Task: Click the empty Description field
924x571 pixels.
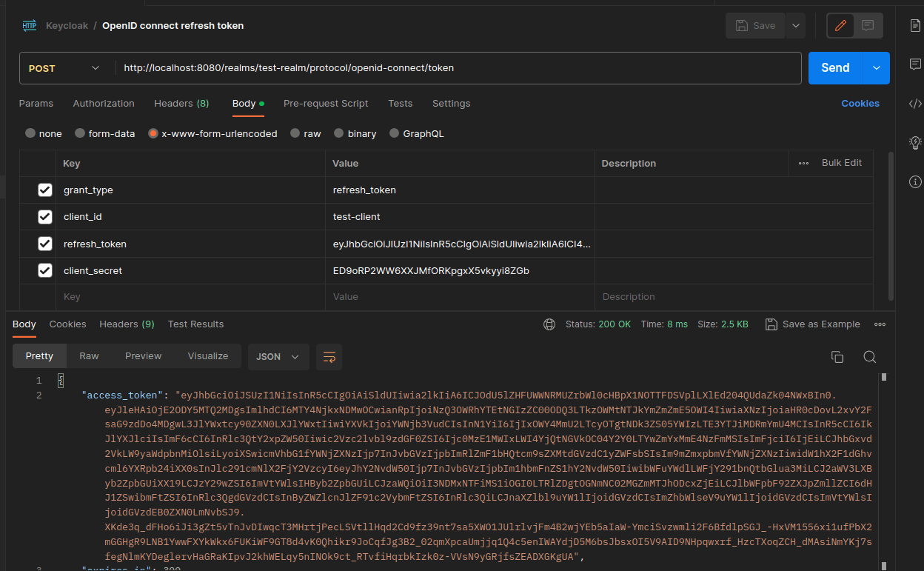Action: click(734, 297)
